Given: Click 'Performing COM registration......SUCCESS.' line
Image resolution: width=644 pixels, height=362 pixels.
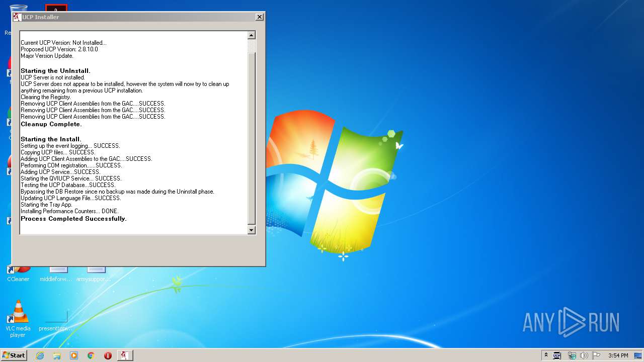Looking at the screenshot, I should coord(71,165).
